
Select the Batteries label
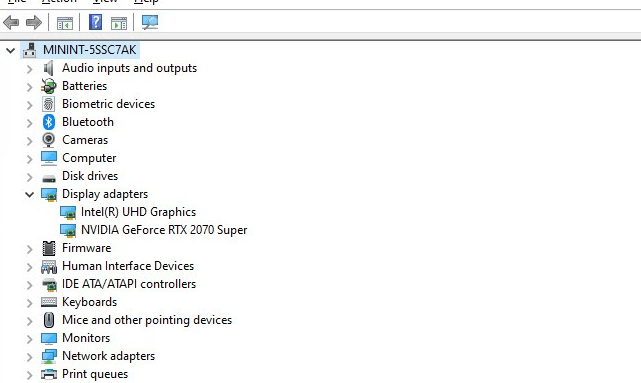pos(84,86)
